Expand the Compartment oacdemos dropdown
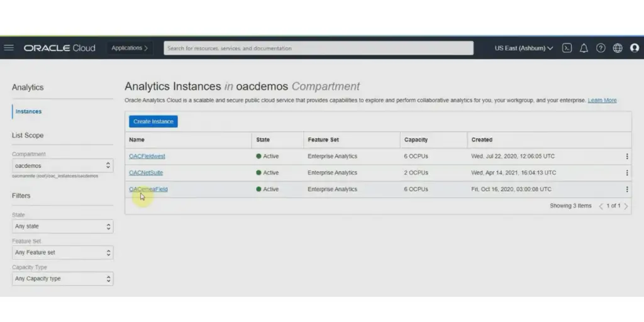This screenshot has width=644, height=322. coord(63,165)
